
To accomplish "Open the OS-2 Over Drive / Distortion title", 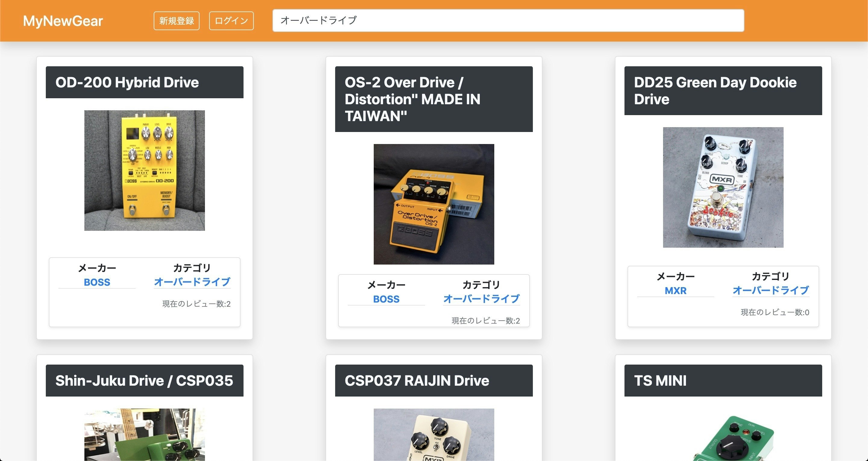I will pos(412,99).
